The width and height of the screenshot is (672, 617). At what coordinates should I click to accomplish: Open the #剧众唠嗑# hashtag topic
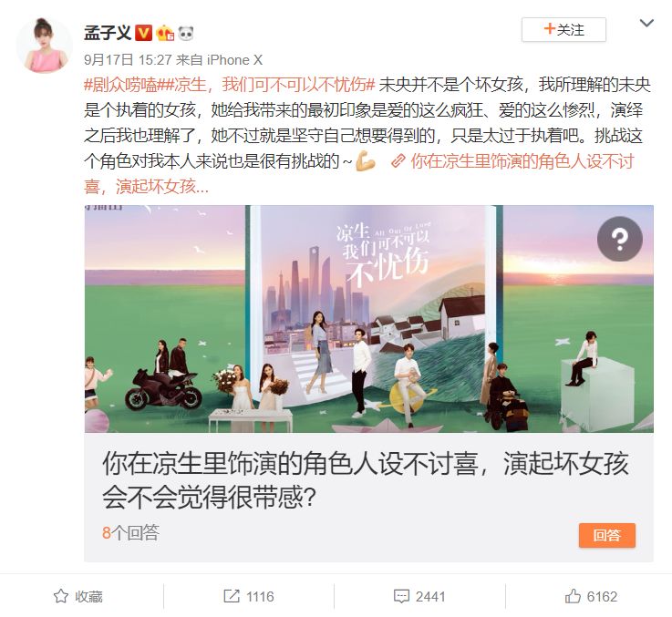[x=121, y=85]
